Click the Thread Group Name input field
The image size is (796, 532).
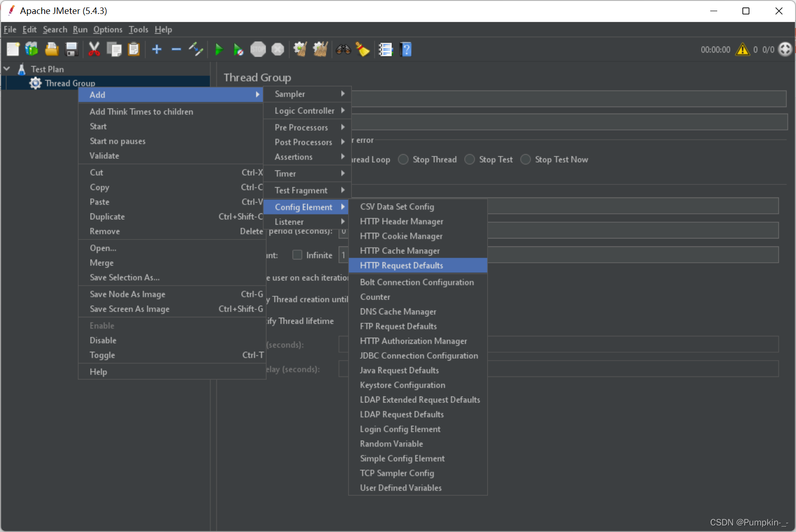(x=569, y=99)
